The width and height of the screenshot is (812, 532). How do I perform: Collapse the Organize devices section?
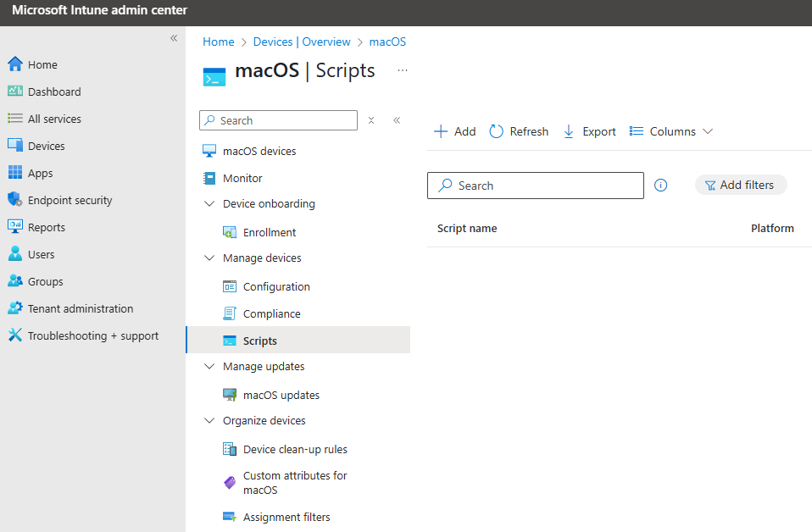pos(209,421)
